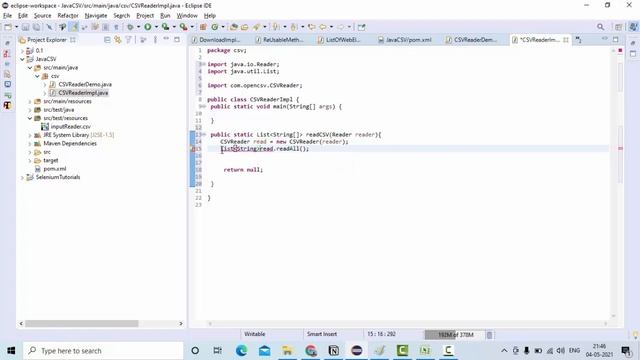640x360 pixels.
Task: Click the error marker on line 15
Action: click(193, 149)
